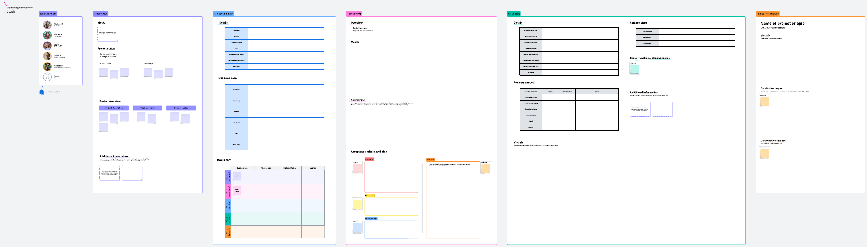868x247 pixels.
Task: Click Hannah H.'s profile avatar
Action: pos(47,67)
